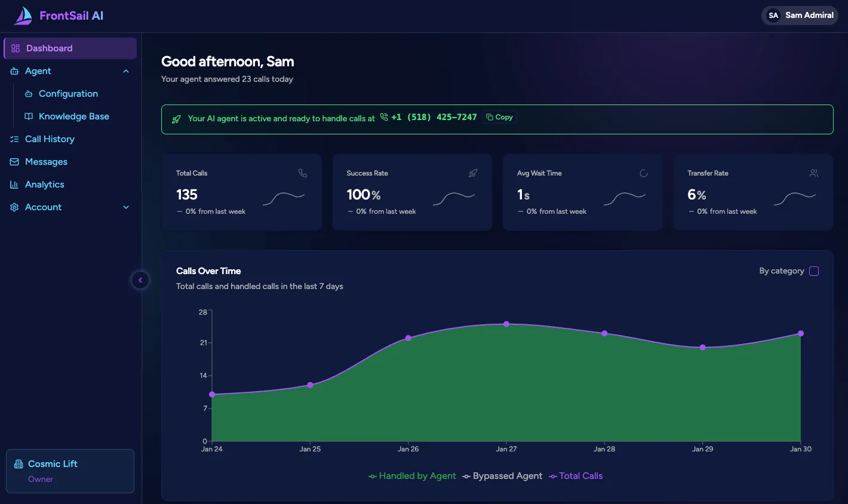The width and height of the screenshot is (848, 504).
Task: Click the Cosmic Lift building icon
Action: pos(19,463)
